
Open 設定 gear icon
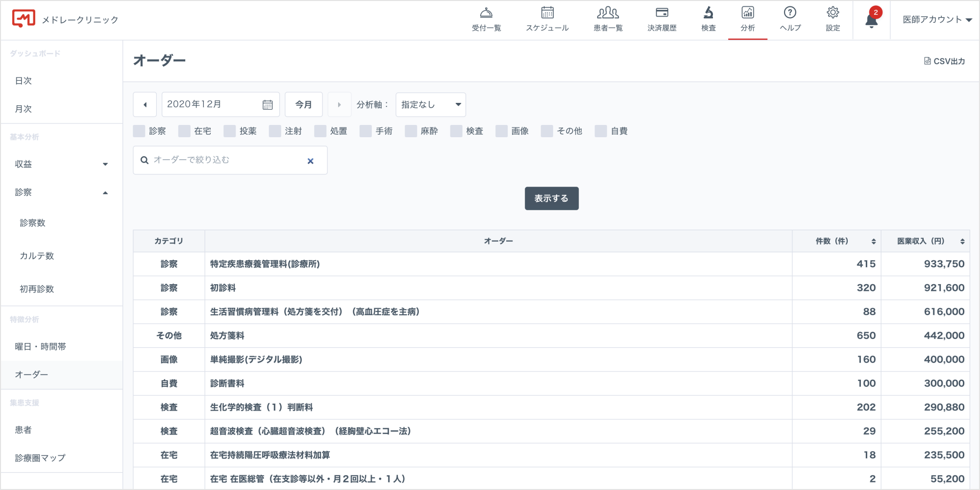point(833,13)
